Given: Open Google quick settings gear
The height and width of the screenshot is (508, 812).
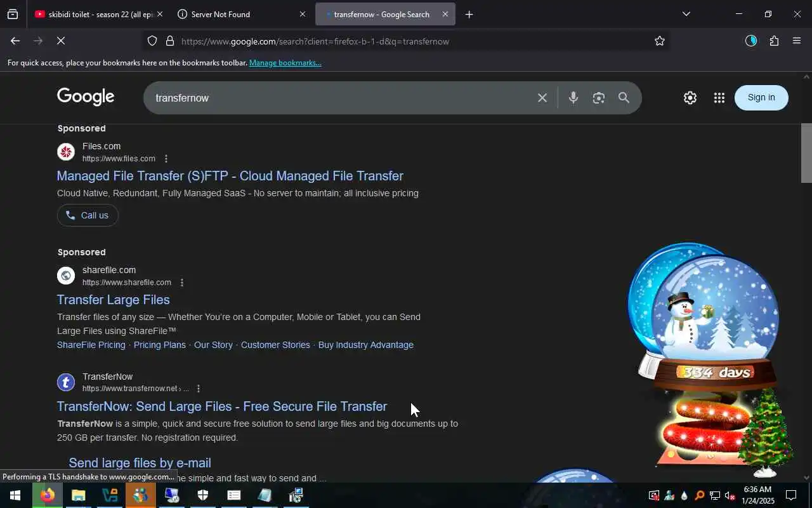Looking at the screenshot, I should [x=690, y=98].
